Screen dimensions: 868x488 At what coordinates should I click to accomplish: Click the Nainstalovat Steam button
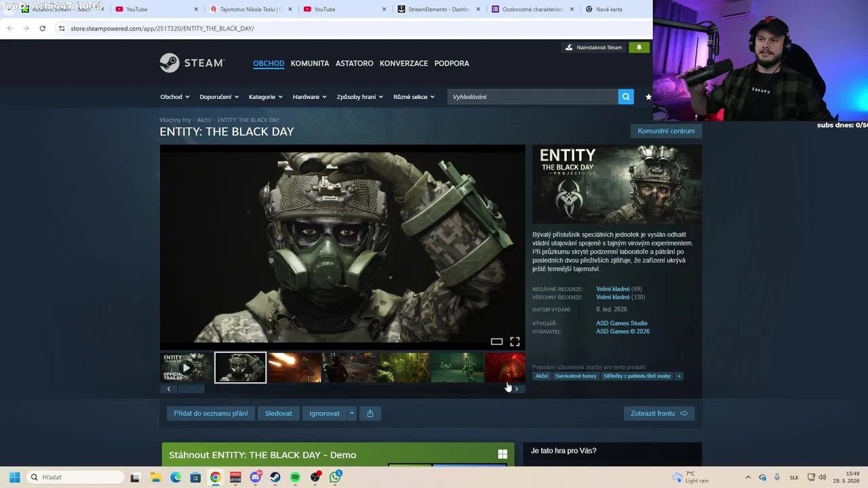(593, 47)
